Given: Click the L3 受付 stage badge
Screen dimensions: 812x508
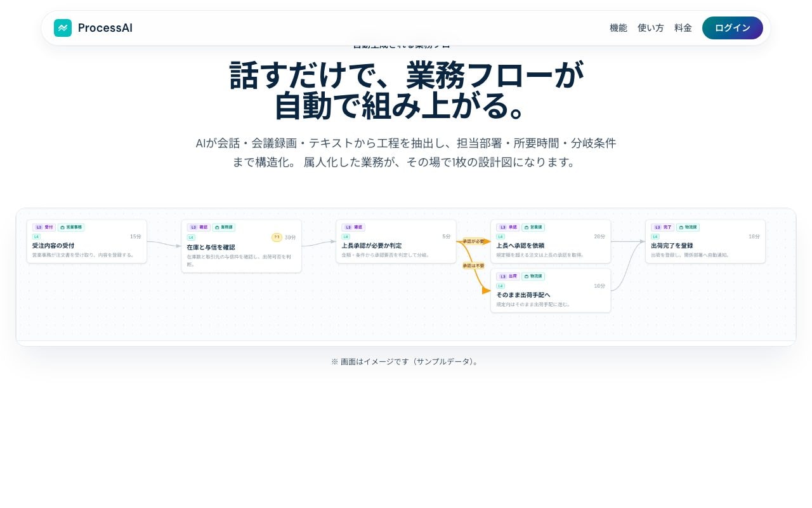Looking at the screenshot, I should click(44, 227).
